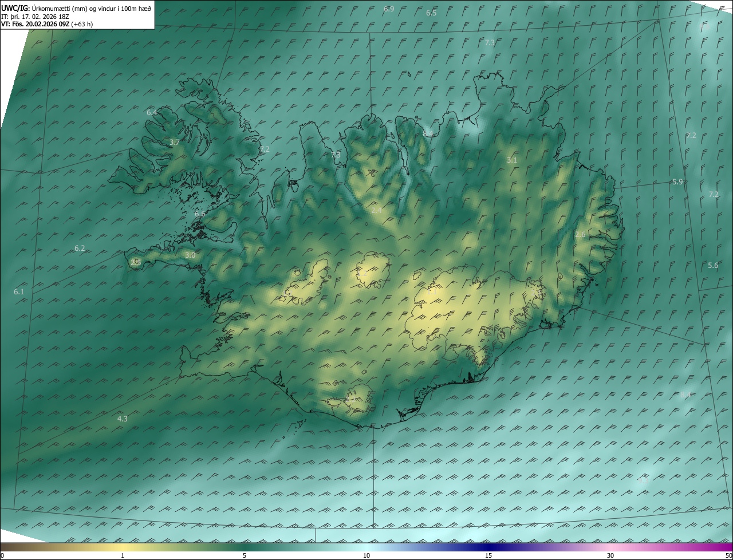Click the 15 tick on color scale
This screenshot has height=560, width=733.
(x=488, y=555)
